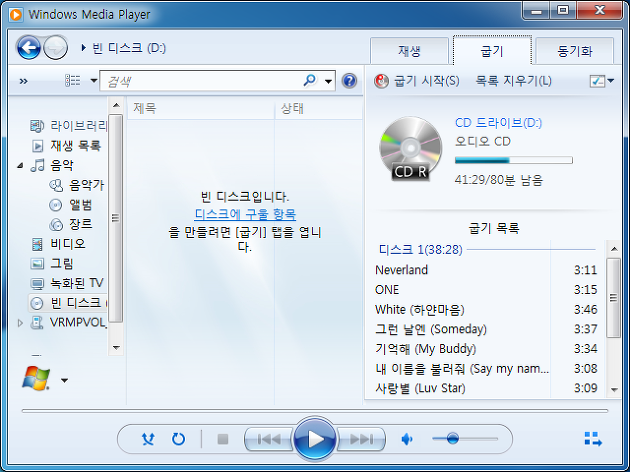
Task: Start playback with the Play button
Action: click(x=315, y=439)
